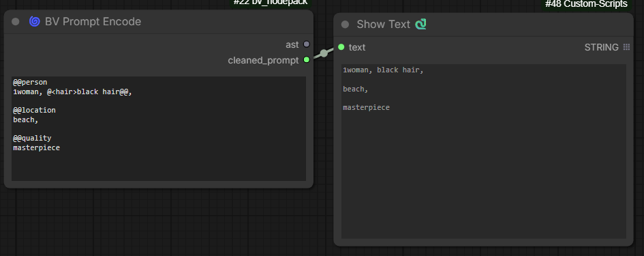Click the 1woman, @<hair>black hair@@ line
This screenshot has height=256, width=644.
tap(72, 91)
